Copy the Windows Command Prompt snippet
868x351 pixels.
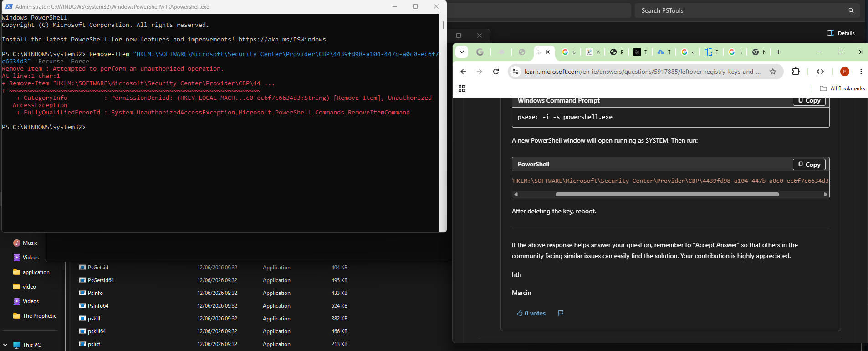pyautogui.click(x=809, y=101)
